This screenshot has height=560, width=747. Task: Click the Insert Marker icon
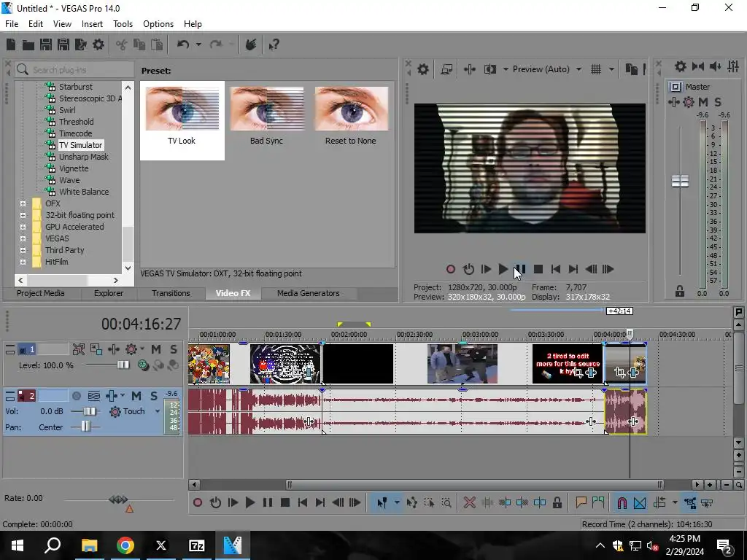pos(581,502)
